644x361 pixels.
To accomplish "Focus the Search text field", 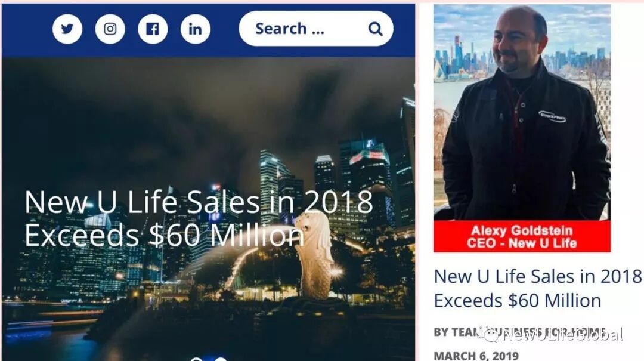I will [316, 29].
